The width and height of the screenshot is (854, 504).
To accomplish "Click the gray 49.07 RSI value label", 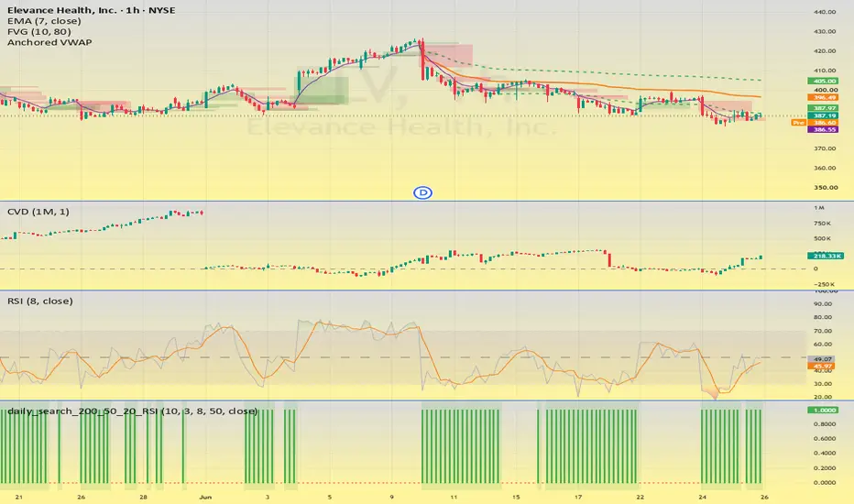I will [823, 359].
